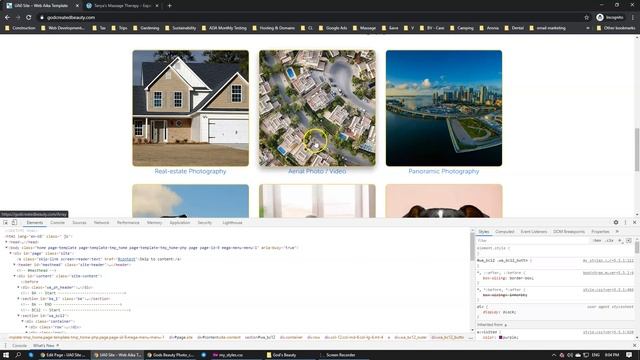Switch to the Computed styles tab
Image resolution: width=640 pixels, height=360 pixels.
pos(504,231)
